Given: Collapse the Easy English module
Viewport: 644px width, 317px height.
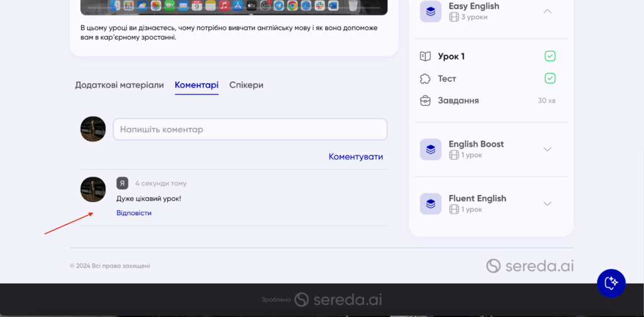Looking at the screenshot, I should click(547, 11).
